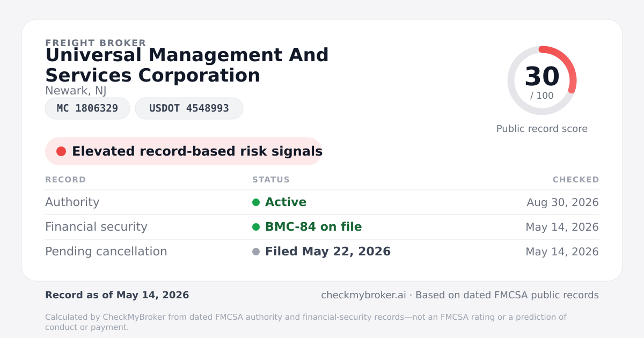Select the MC 1806329 badge
The image size is (644, 338).
[87, 108]
